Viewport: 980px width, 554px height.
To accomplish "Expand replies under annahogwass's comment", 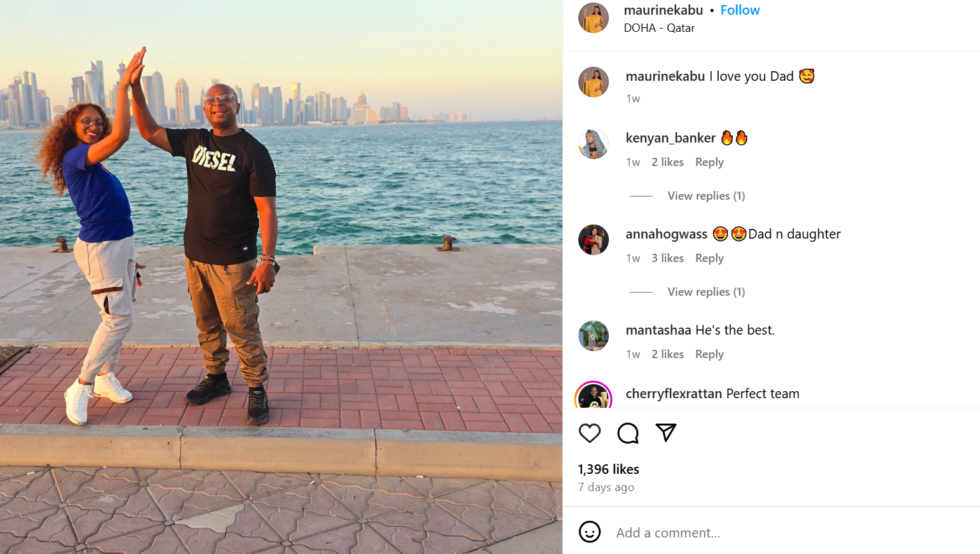I will [x=706, y=292].
